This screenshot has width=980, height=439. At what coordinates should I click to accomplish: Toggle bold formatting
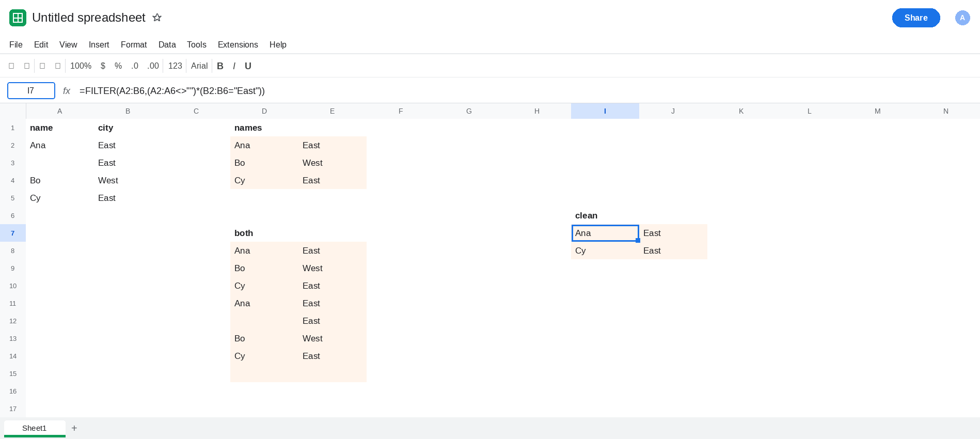point(220,66)
